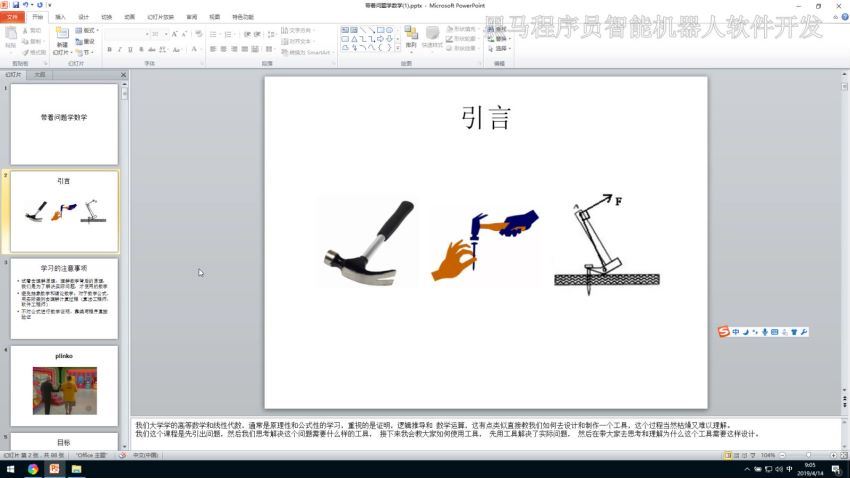Click the bullet list icon
The width and height of the screenshot is (850, 478).
point(214,34)
